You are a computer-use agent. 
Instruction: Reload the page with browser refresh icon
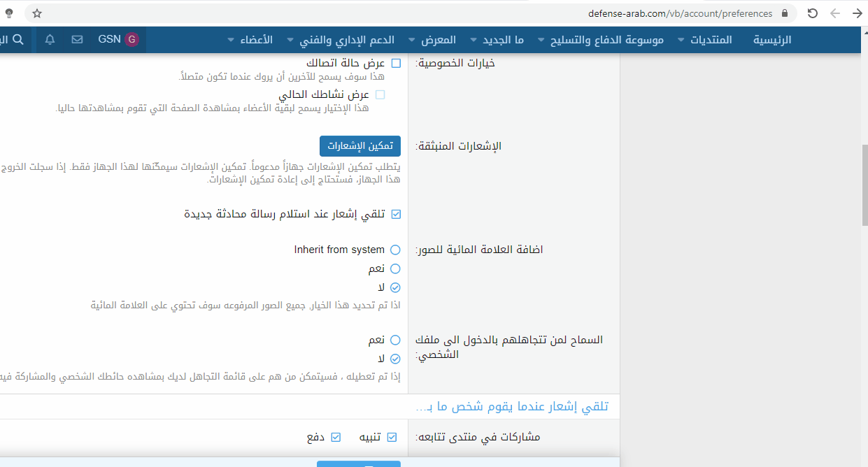[812, 13]
